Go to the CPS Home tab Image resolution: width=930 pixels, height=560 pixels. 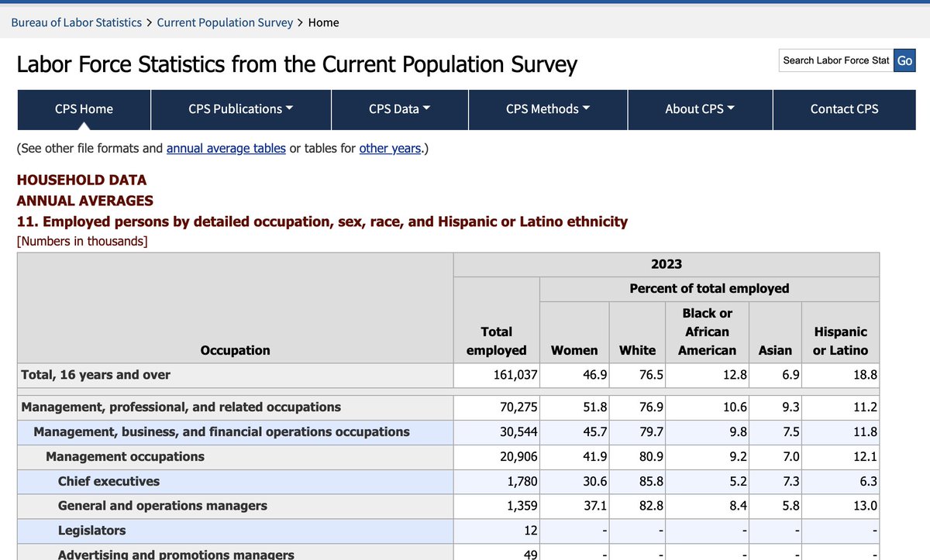click(84, 109)
